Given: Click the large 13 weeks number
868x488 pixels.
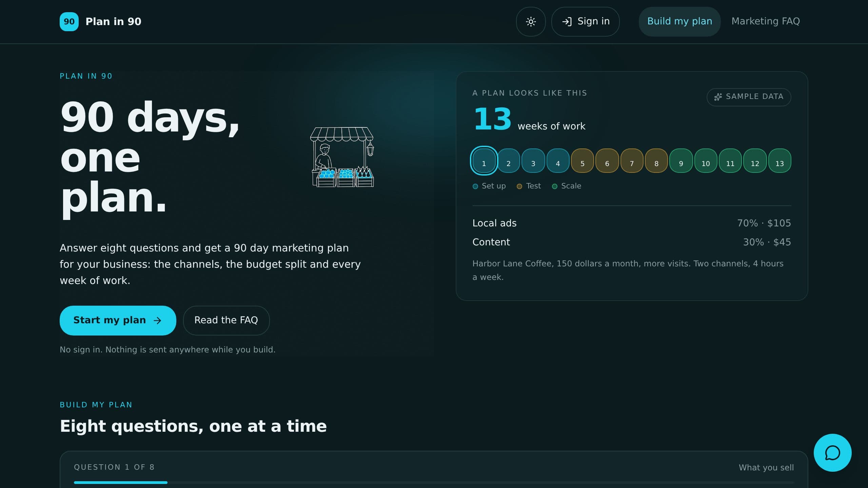Looking at the screenshot, I should point(492,119).
